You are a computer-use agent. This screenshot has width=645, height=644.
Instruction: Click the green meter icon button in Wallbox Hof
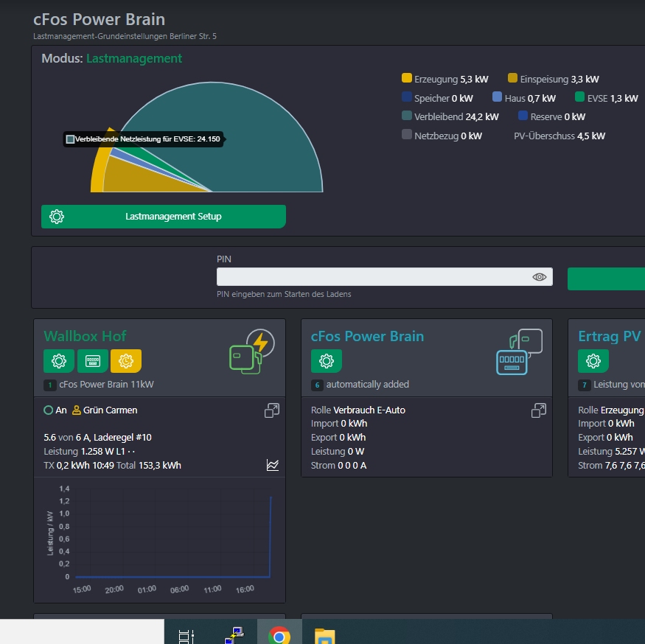(93, 360)
